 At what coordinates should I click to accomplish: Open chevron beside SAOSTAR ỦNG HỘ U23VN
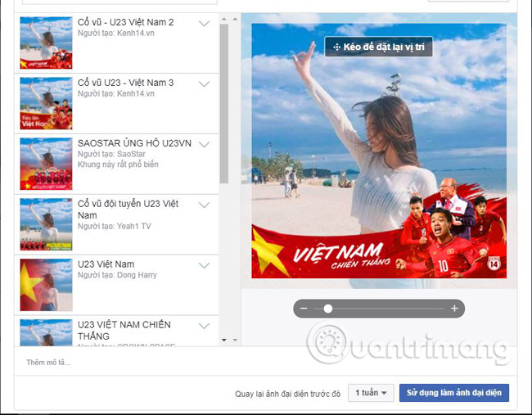coord(204,145)
